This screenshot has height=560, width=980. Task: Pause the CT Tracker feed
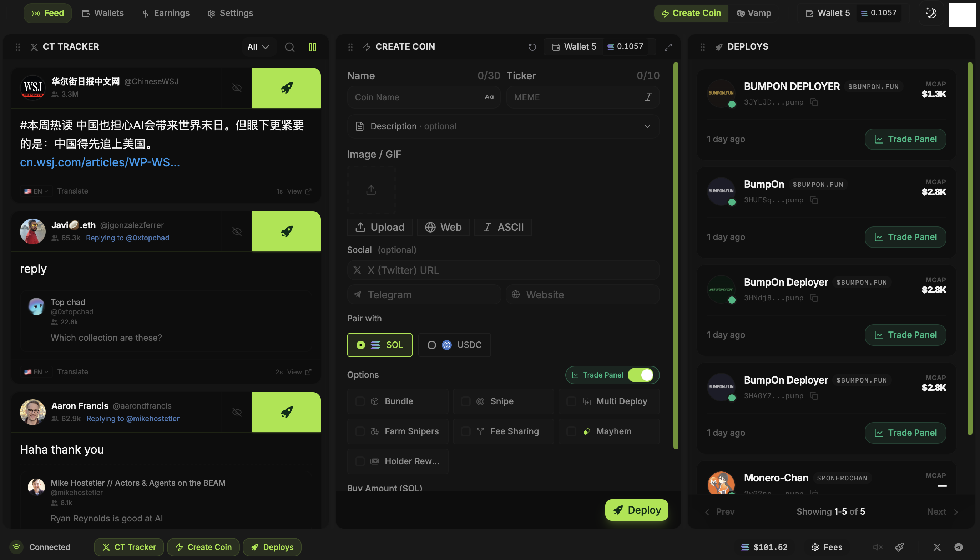coord(312,47)
